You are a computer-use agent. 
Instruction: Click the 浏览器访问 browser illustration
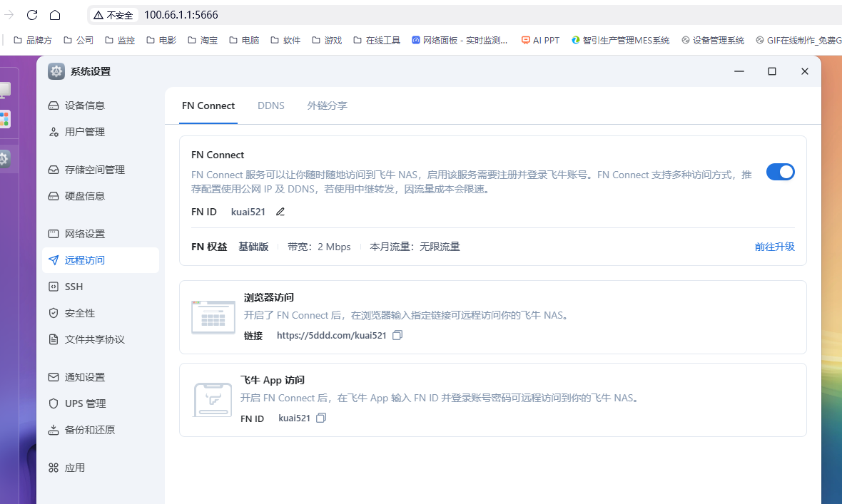tap(213, 317)
